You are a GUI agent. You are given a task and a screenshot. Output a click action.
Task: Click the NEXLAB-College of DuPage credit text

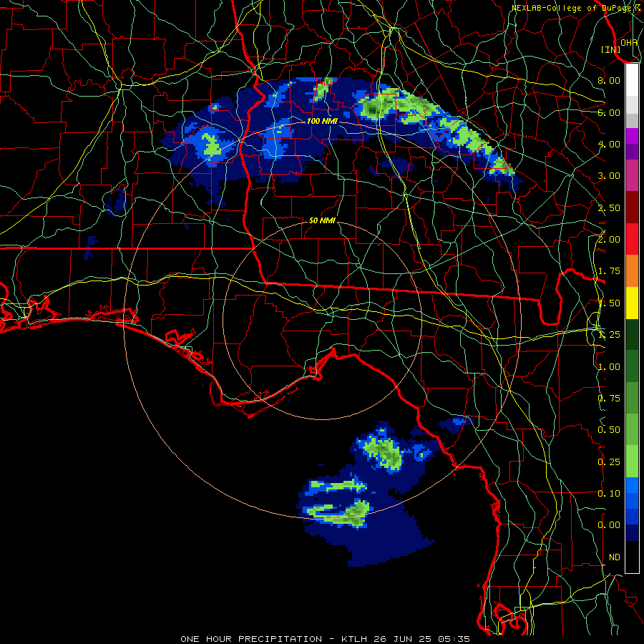[575, 8]
